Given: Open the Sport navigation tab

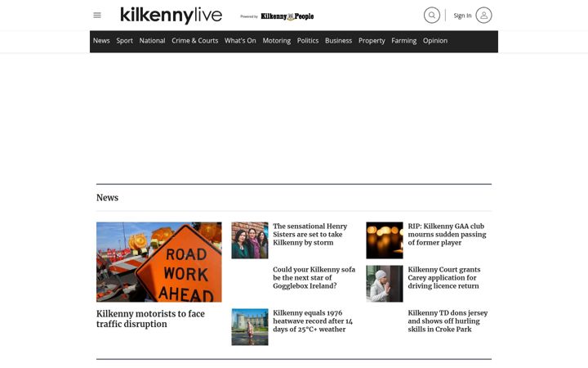Looking at the screenshot, I should (x=124, y=41).
